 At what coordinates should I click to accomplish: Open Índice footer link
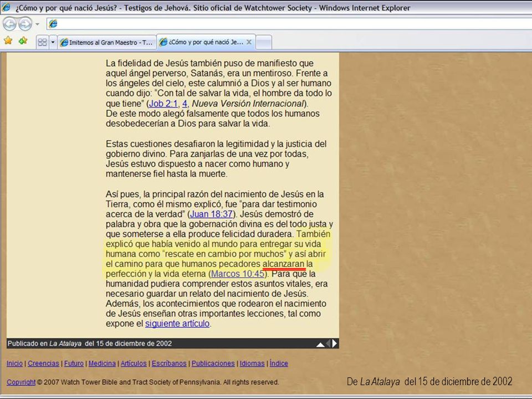tap(279, 364)
